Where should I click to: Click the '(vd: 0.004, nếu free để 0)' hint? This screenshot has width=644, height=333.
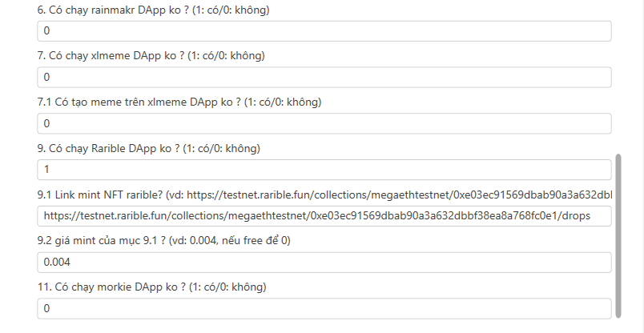(x=229, y=241)
